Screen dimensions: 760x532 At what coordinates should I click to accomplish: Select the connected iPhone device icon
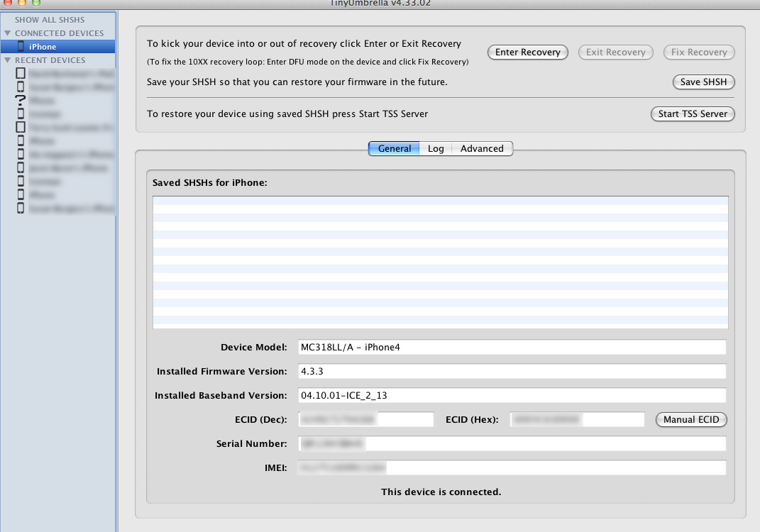pyautogui.click(x=21, y=47)
